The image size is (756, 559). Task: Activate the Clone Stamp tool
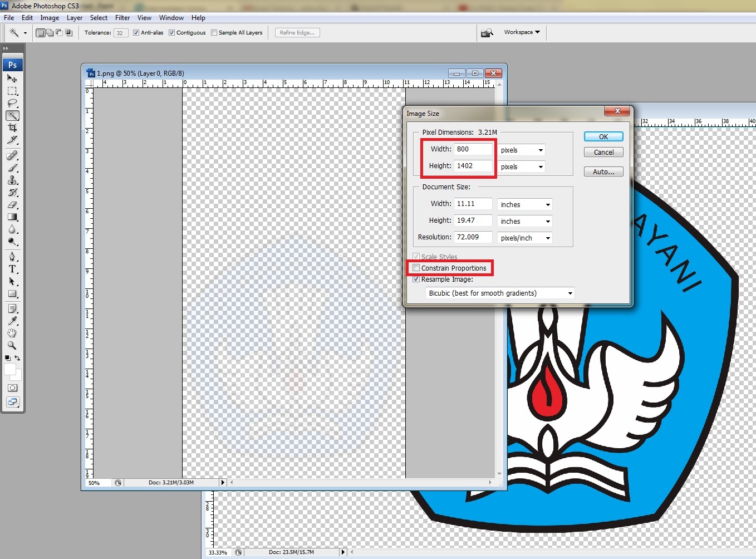pyautogui.click(x=12, y=180)
